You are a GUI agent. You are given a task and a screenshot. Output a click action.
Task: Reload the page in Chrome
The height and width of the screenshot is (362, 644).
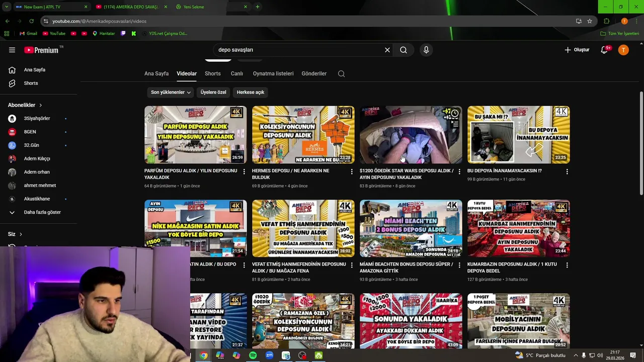coord(31,21)
